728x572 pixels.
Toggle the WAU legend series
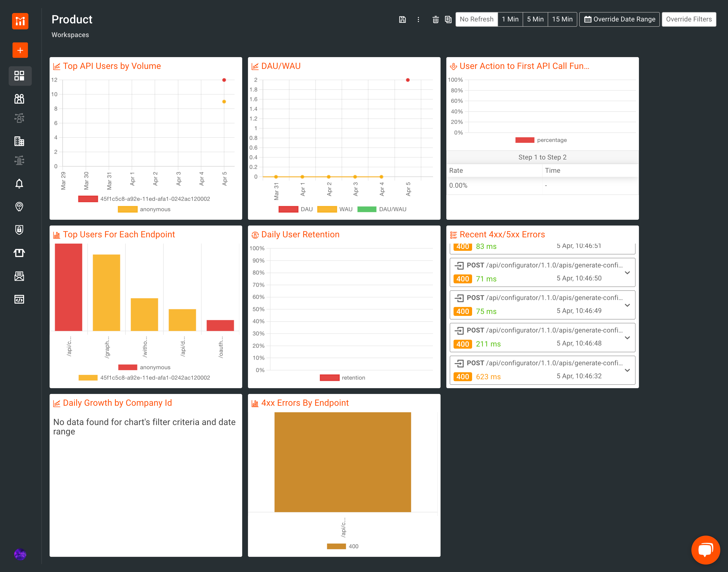[x=335, y=209]
